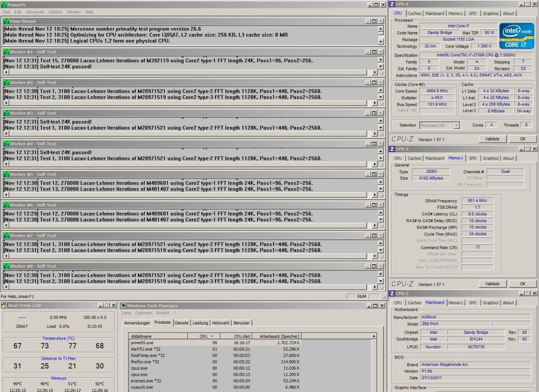Click the Real Temp window icon

click(4, 306)
